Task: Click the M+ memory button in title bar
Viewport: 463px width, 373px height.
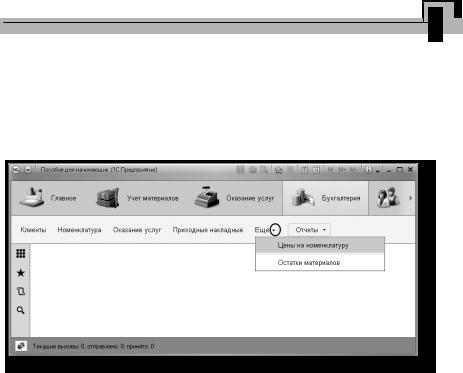Action: [342, 170]
